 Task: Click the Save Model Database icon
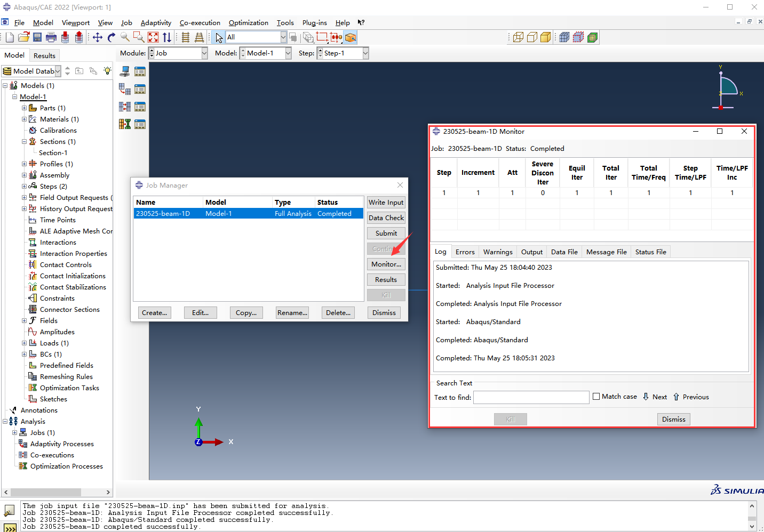pos(37,37)
